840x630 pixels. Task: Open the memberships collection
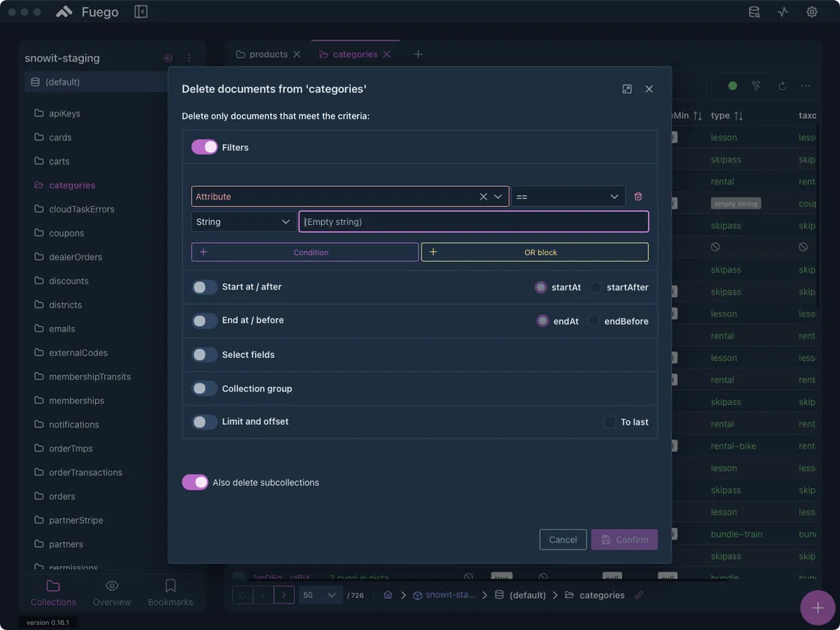pos(76,400)
